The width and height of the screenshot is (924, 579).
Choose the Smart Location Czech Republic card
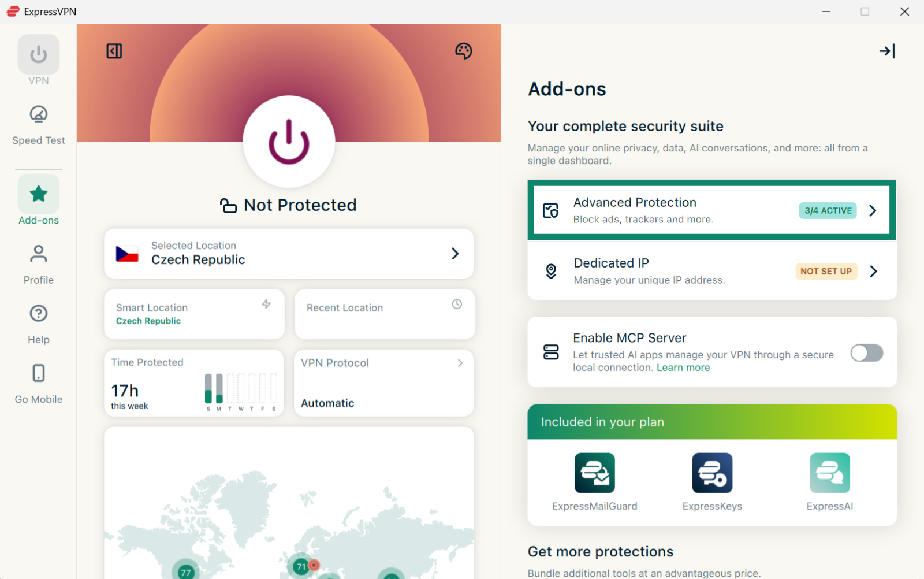pos(194,314)
